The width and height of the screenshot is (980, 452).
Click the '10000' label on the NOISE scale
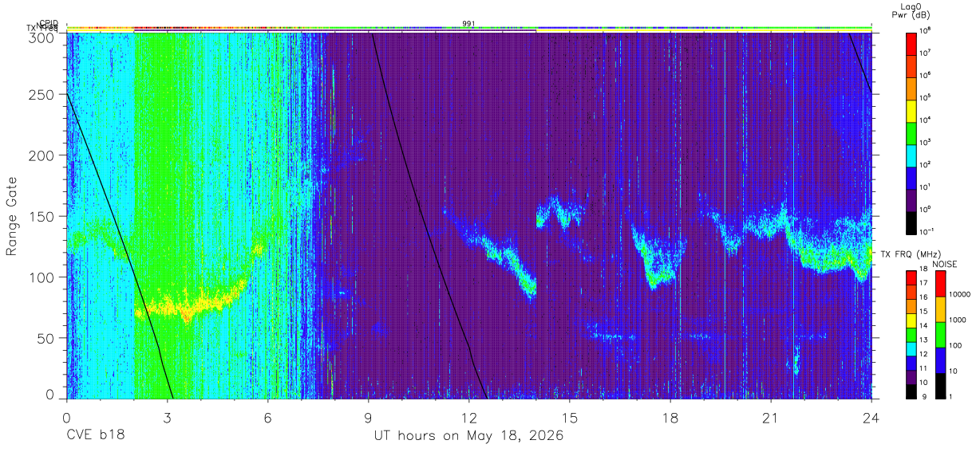959,295
